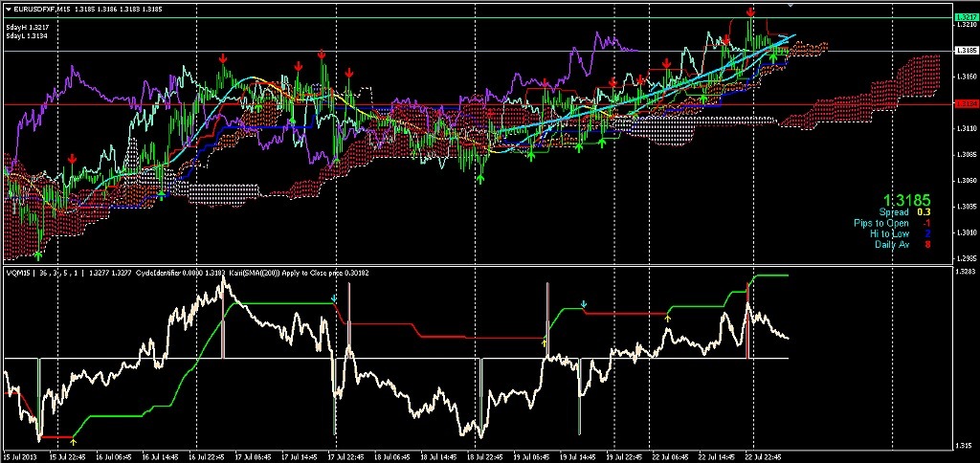Click the Daily Av readout
Screen dimensions: 980x463
click(x=903, y=244)
